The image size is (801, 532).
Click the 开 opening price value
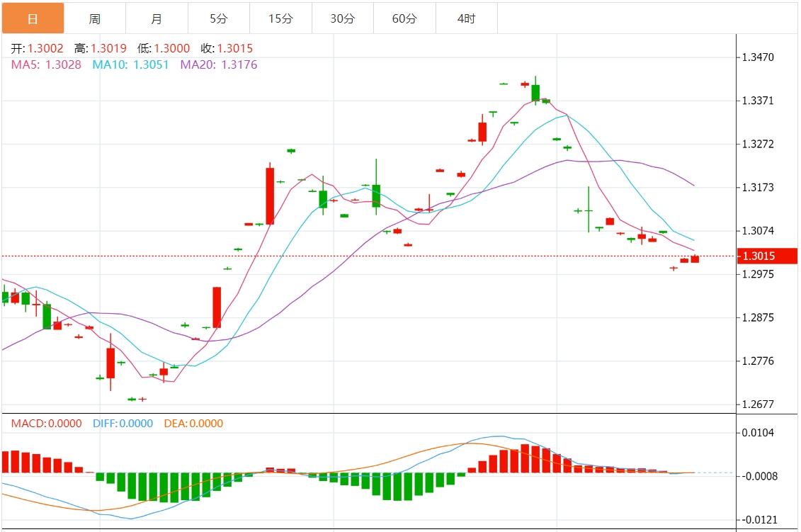click(x=45, y=48)
